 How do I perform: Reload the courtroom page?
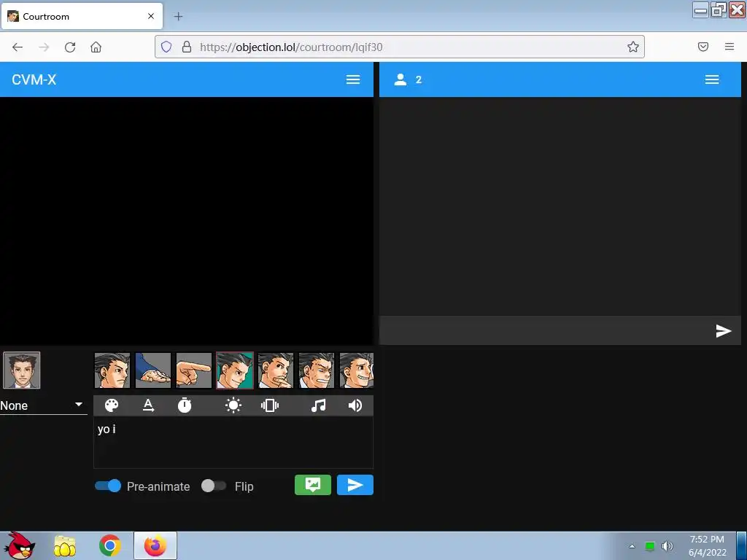(x=70, y=47)
